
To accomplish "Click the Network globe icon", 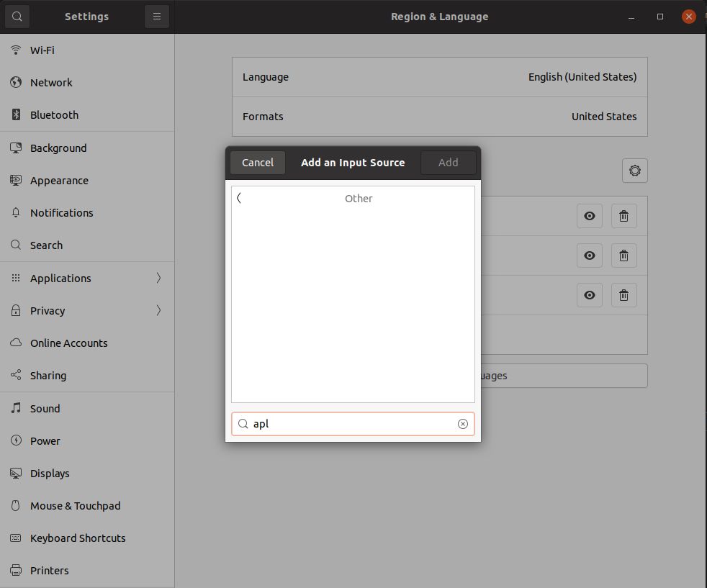I will click(16, 82).
